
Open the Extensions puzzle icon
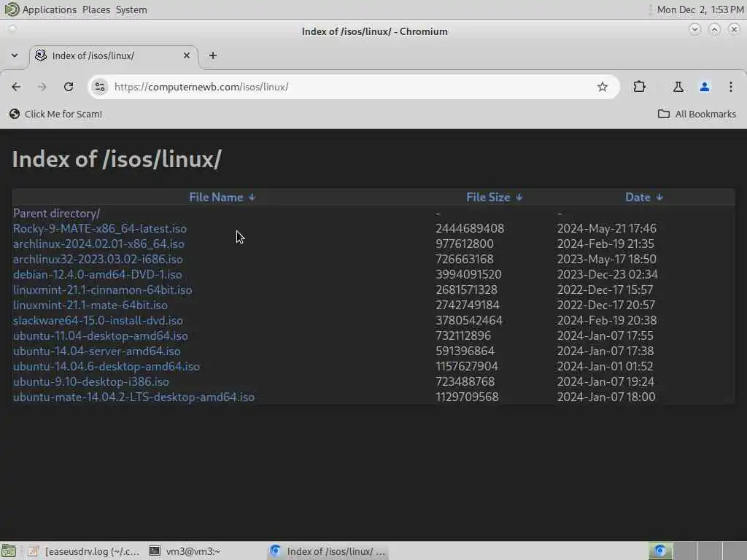[639, 87]
